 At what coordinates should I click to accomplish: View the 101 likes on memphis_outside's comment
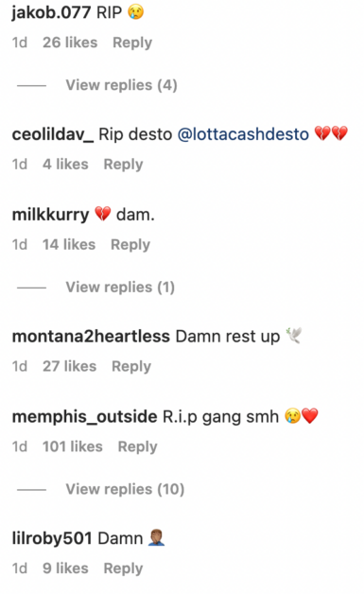tap(73, 446)
